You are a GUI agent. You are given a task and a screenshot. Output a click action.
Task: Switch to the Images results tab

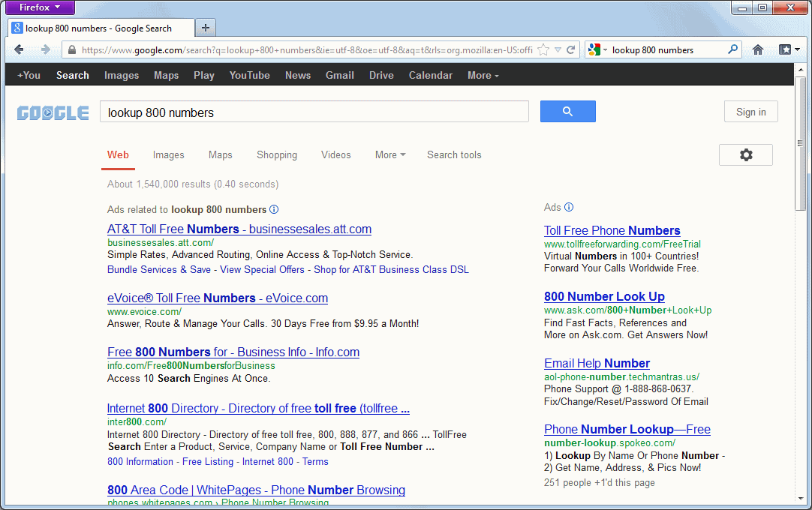pos(168,154)
